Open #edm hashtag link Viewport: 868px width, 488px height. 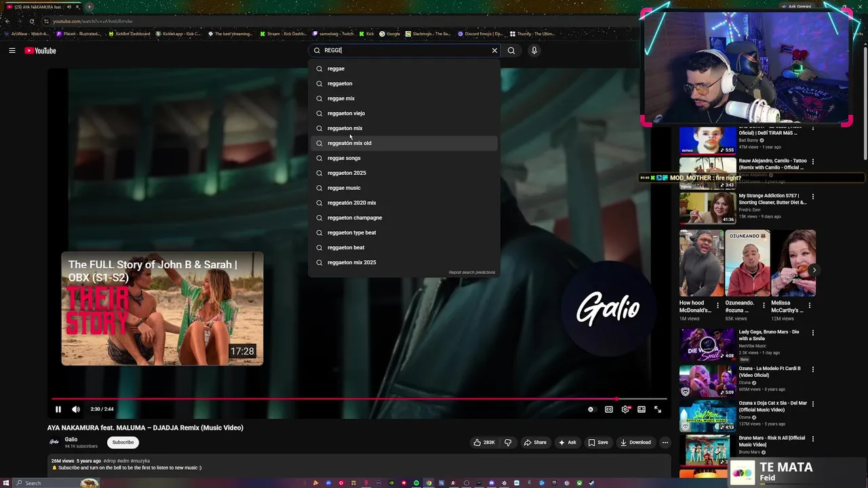(x=123, y=461)
